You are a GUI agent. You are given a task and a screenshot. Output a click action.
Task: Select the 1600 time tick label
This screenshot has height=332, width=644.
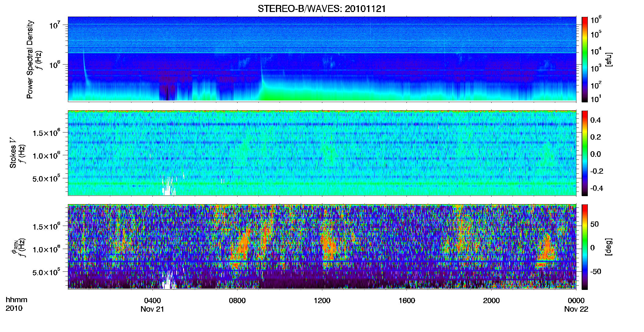point(407,300)
